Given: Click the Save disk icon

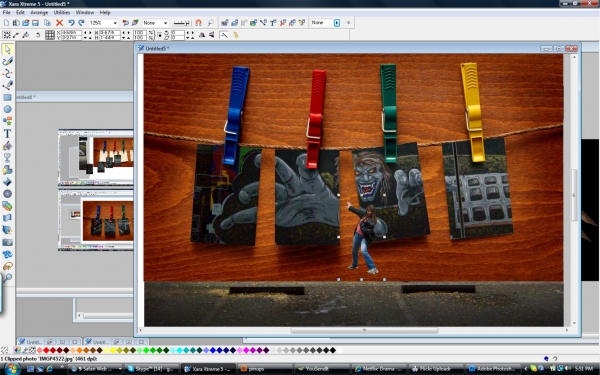Looking at the screenshot, I should click(35, 23).
